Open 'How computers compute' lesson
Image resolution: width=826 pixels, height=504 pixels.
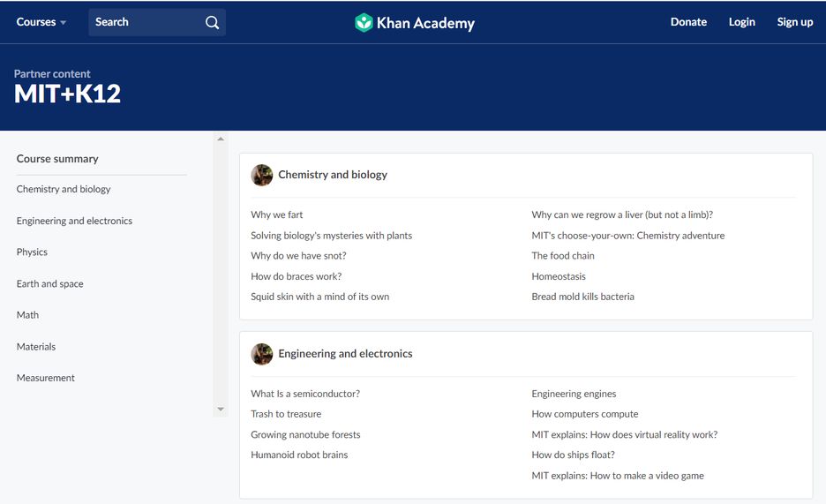tap(585, 414)
